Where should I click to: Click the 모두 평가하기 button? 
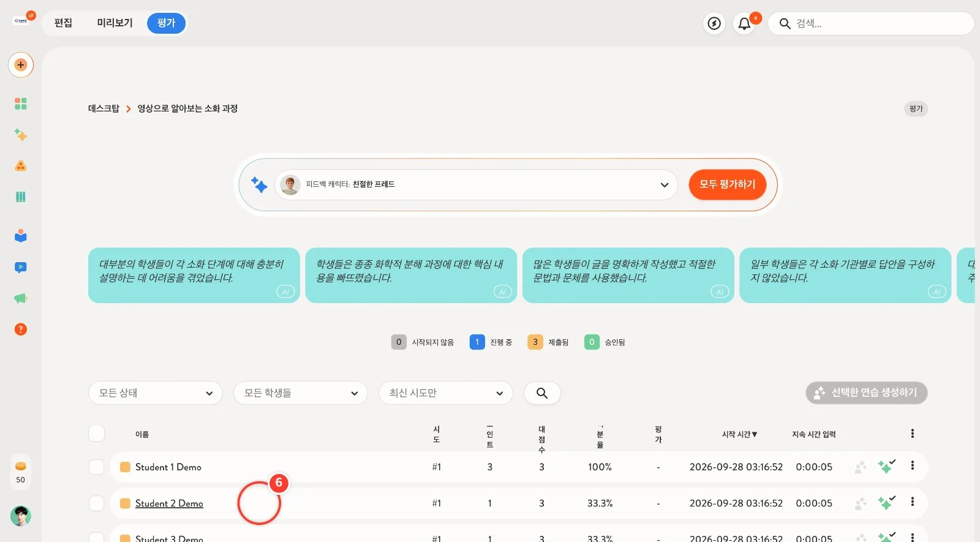pyautogui.click(x=728, y=184)
